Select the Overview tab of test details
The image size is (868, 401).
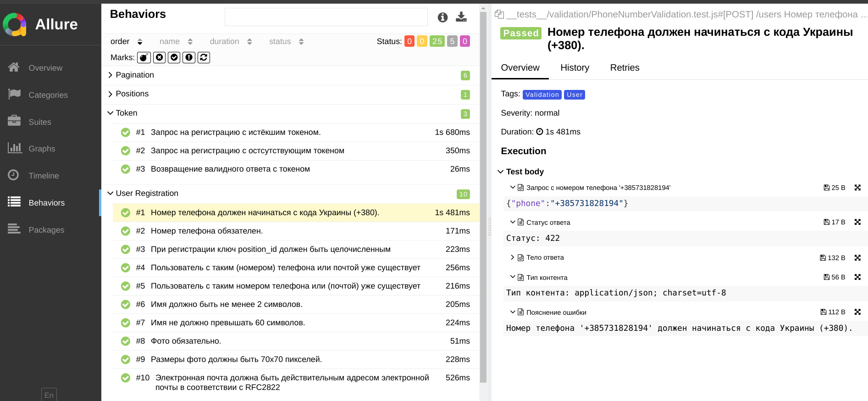pos(520,68)
